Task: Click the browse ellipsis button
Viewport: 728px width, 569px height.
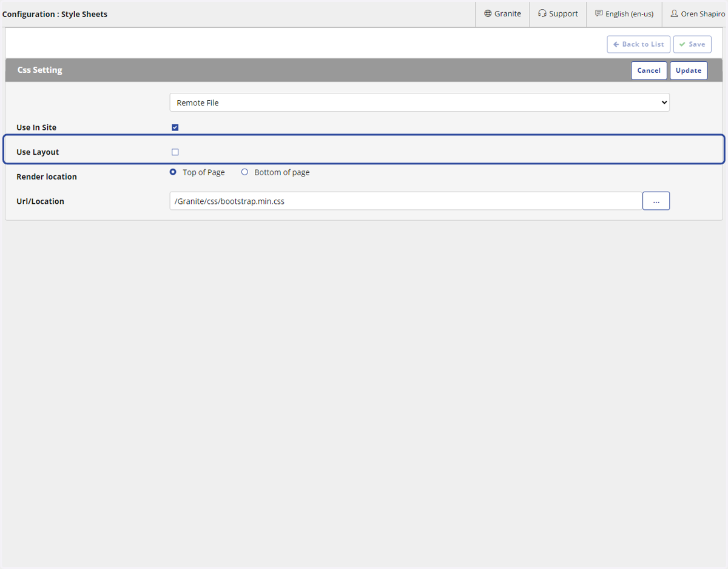Action: point(656,201)
